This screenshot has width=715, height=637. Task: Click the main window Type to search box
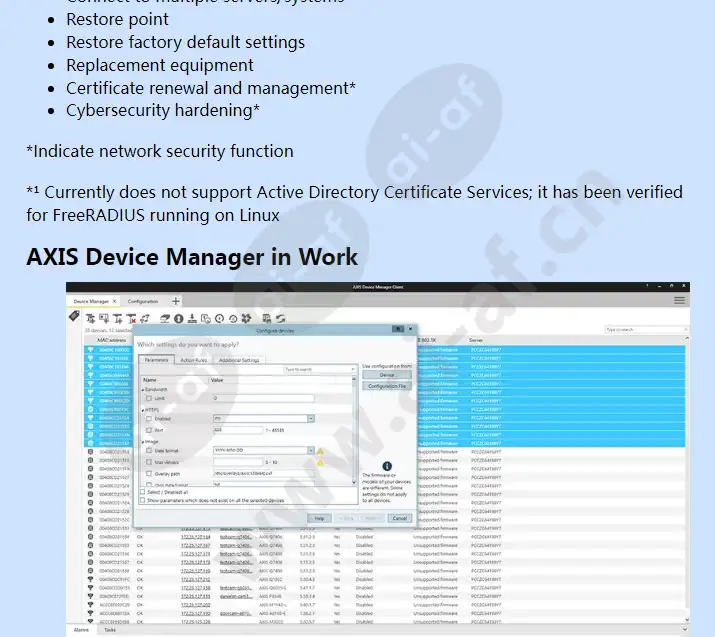[x=646, y=329]
